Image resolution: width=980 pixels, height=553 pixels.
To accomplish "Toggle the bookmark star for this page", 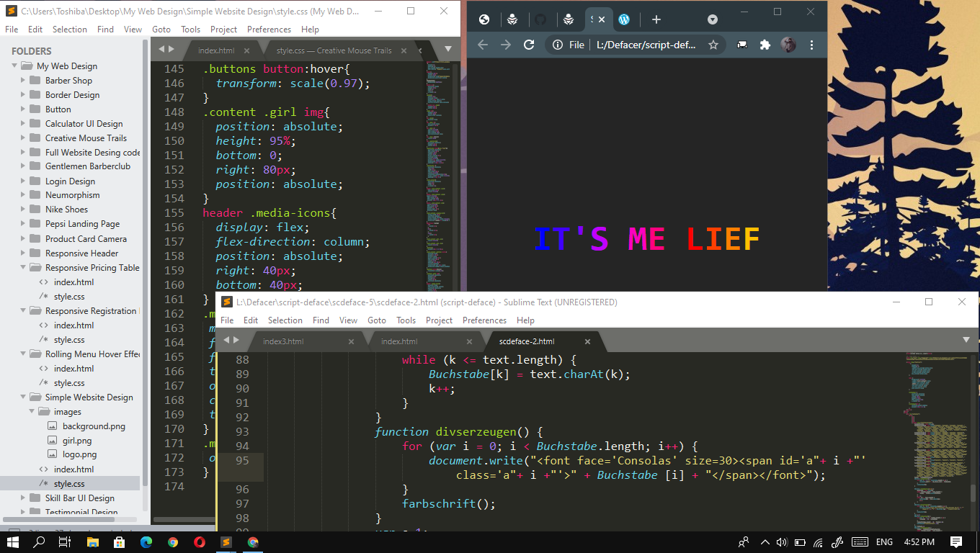I will (713, 44).
